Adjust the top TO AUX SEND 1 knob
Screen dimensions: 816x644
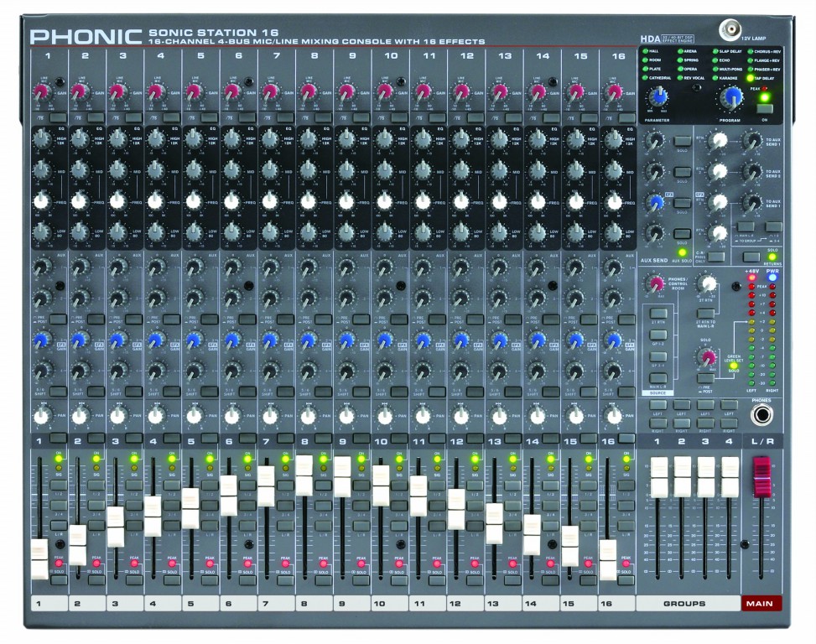(x=752, y=140)
